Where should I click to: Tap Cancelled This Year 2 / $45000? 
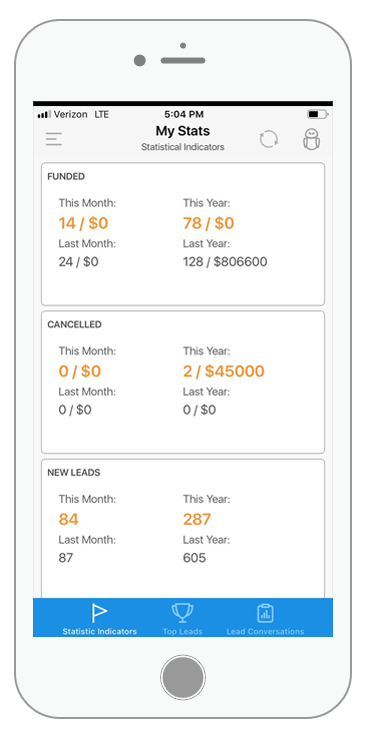[224, 371]
